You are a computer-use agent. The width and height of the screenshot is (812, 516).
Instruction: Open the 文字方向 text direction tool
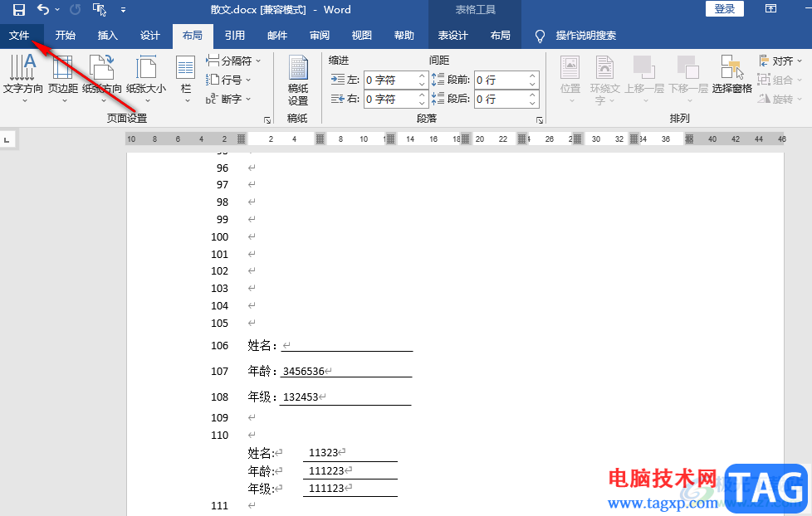(x=22, y=78)
